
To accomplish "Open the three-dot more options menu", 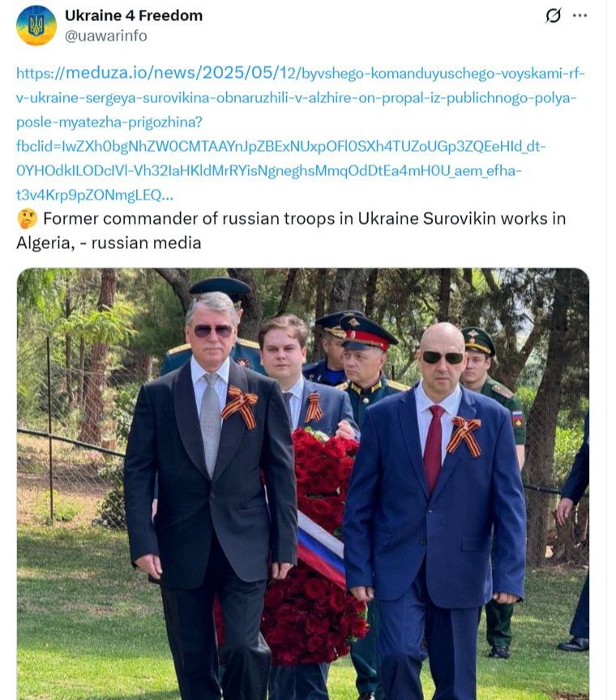I will click(x=580, y=15).
